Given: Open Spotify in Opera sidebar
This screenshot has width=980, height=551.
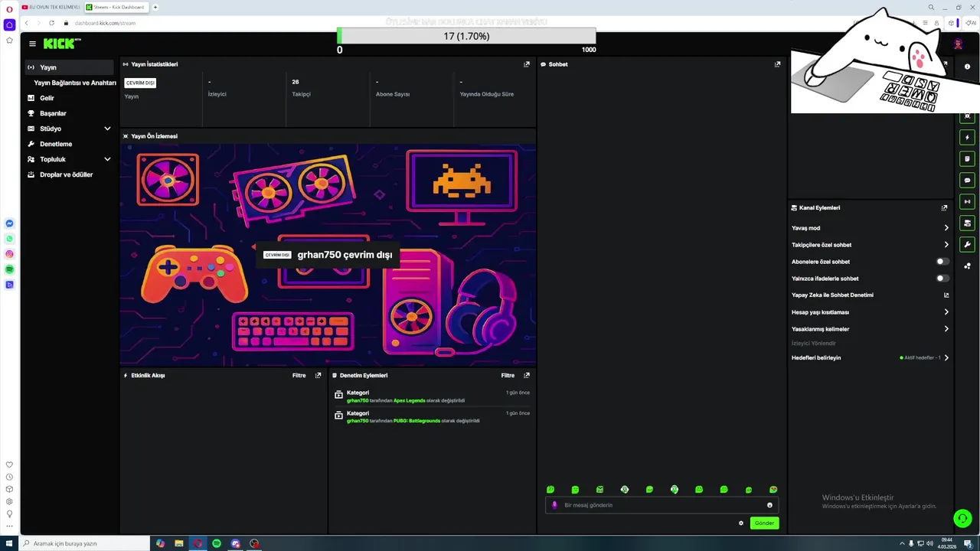Looking at the screenshot, I should pyautogui.click(x=9, y=269).
